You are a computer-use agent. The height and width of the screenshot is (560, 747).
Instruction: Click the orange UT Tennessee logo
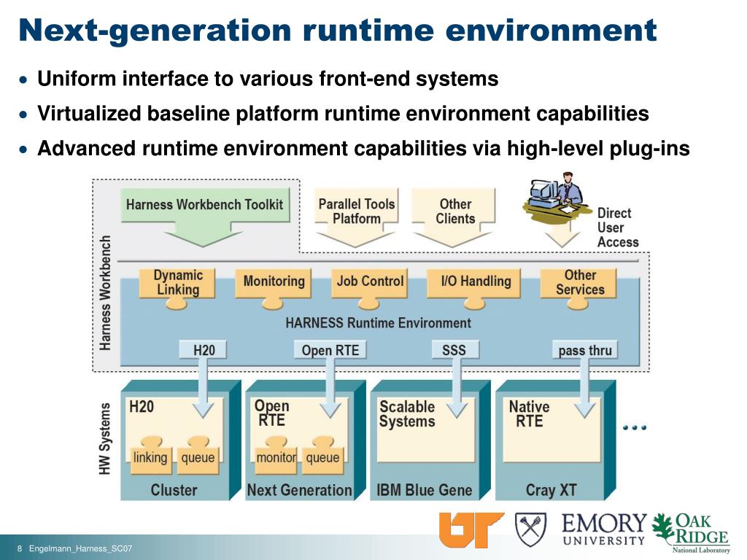point(471,529)
